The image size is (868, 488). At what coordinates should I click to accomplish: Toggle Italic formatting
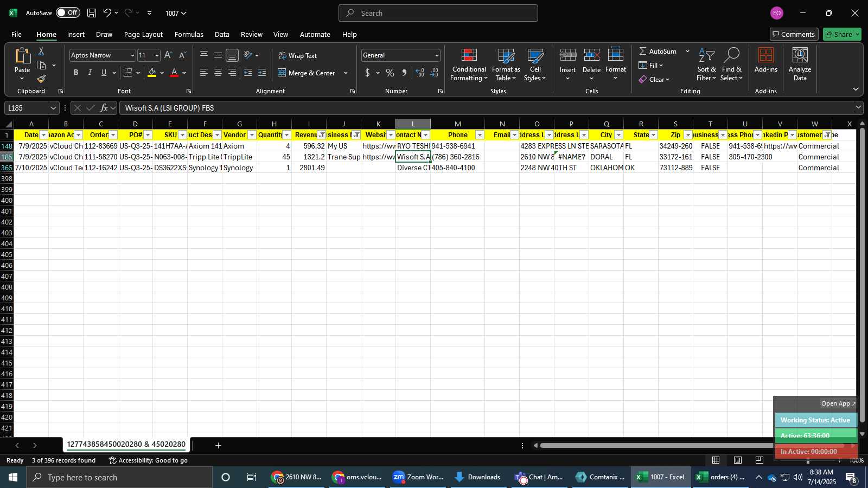point(90,73)
